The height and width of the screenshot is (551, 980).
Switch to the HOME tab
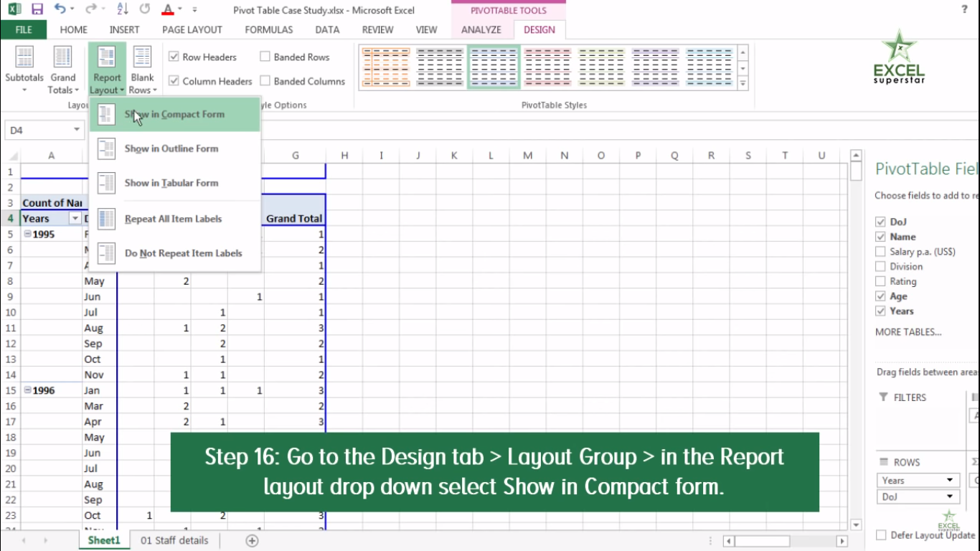(74, 29)
